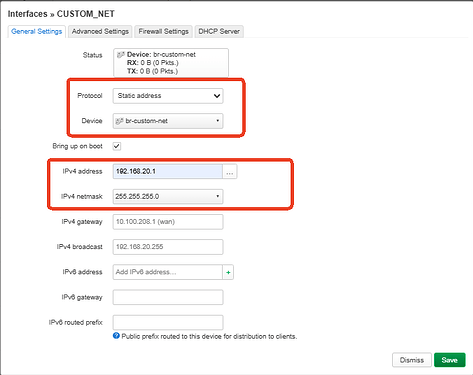Click the ellipsis button beside IPv4 address

230,171
